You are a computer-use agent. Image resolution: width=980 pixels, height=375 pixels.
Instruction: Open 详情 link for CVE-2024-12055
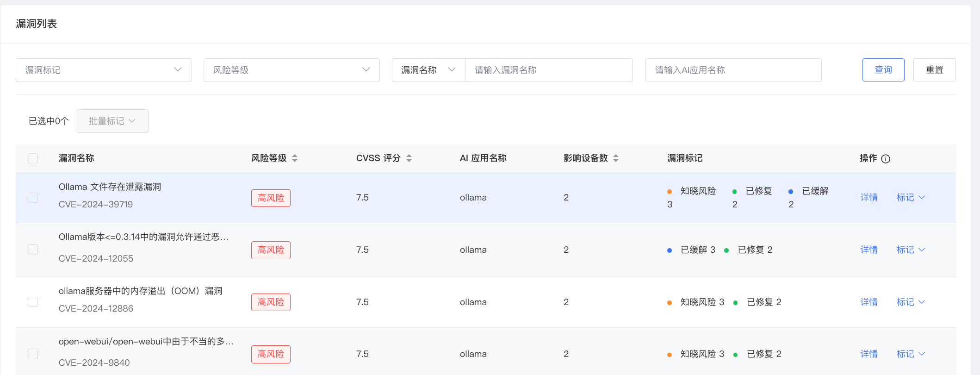click(868, 250)
